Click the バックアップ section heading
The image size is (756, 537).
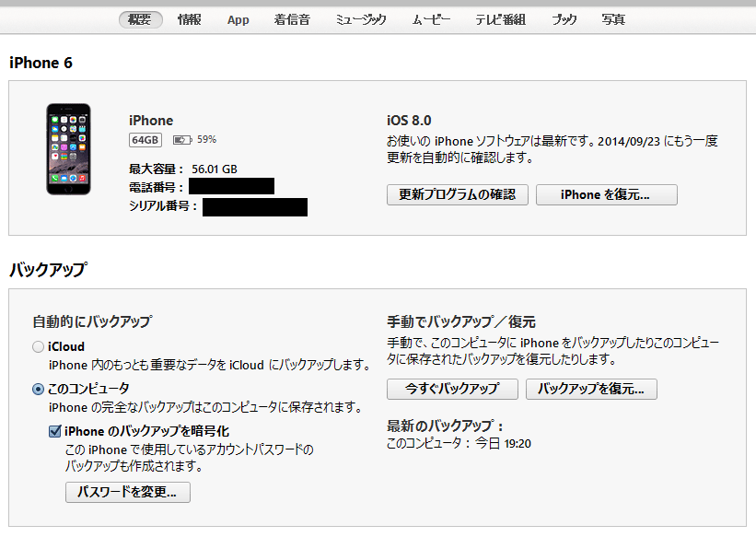49,270
